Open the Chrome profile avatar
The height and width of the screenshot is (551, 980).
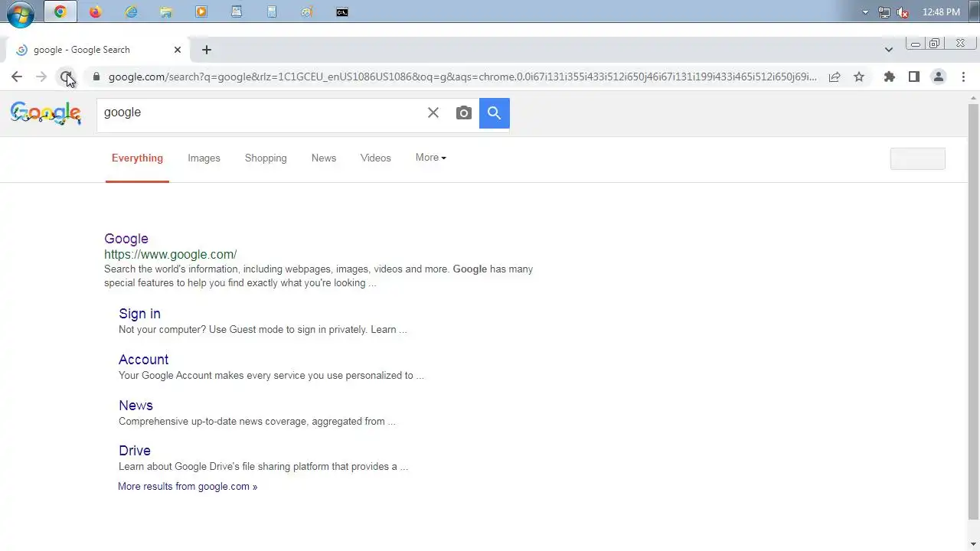938,77
